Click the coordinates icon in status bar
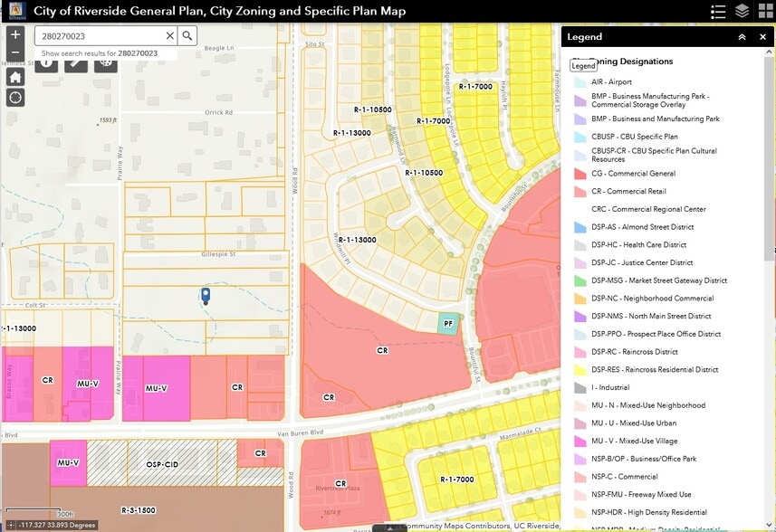The width and height of the screenshot is (776, 532). click(x=9, y=525)
